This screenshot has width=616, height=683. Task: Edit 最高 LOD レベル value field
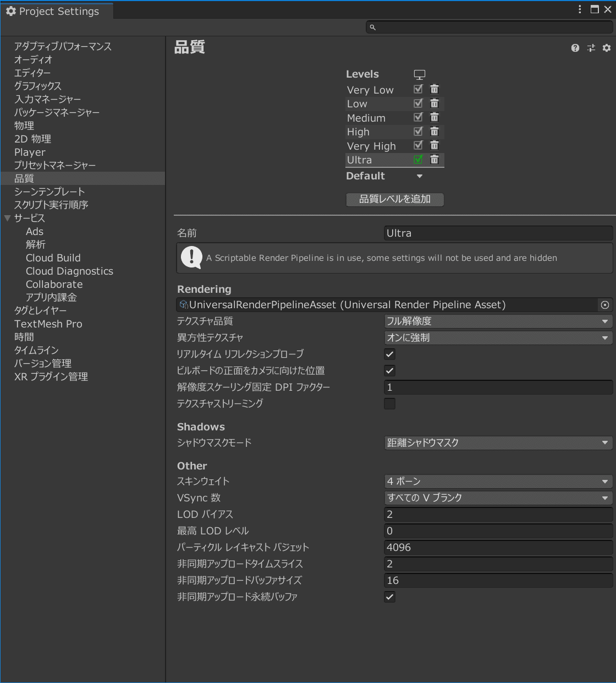coord(498,531)
